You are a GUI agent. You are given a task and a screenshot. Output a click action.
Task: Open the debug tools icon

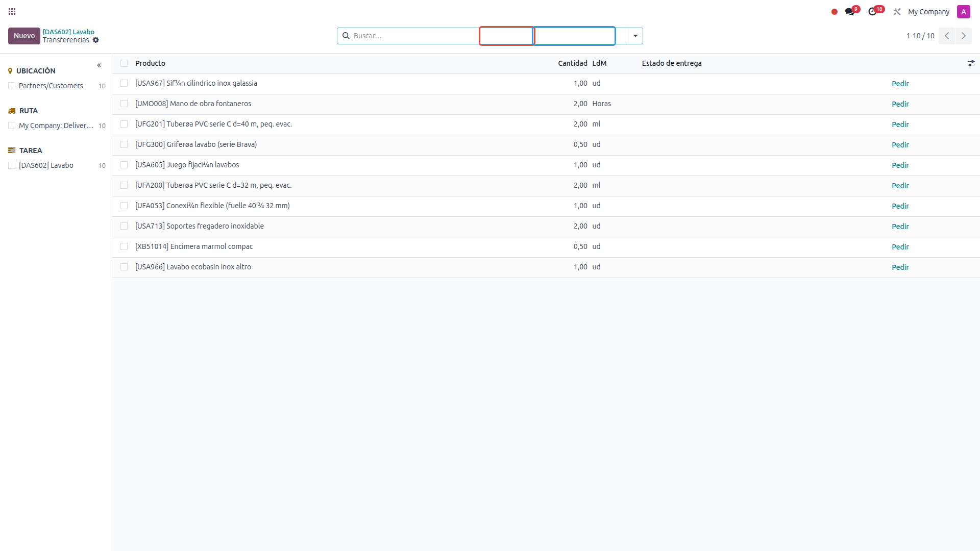pyautogui.click(x=897, y=12)
